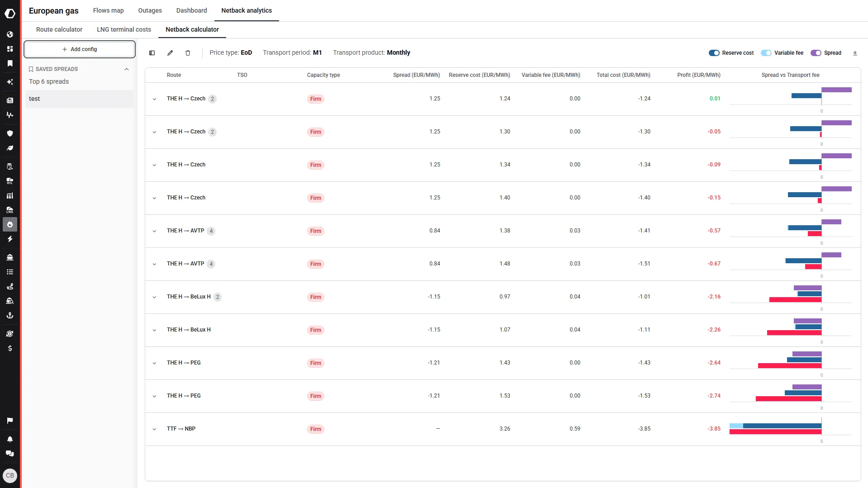The height and width of the screenshot is (488, 868).
Task: Open the CB user avatar
Action: click(10, 475)
